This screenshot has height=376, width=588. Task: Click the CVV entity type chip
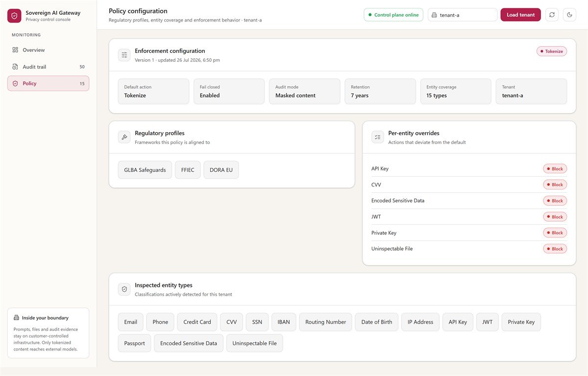(231, 322)
